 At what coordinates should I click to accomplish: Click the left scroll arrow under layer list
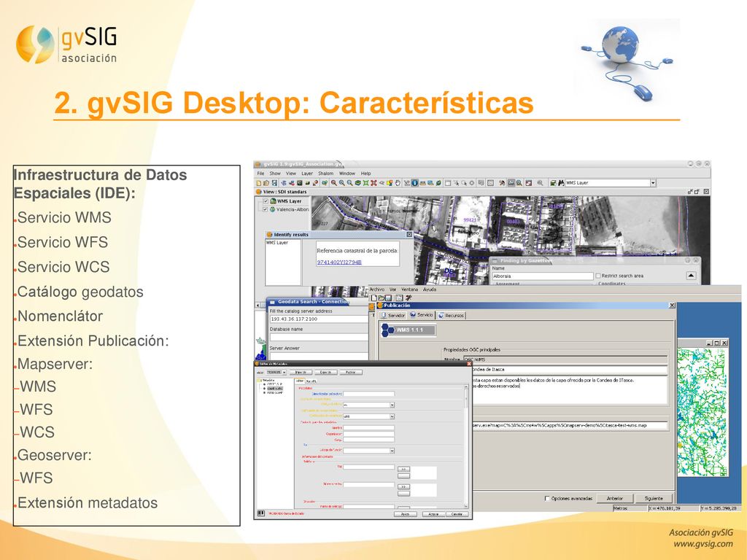point(258,305)
